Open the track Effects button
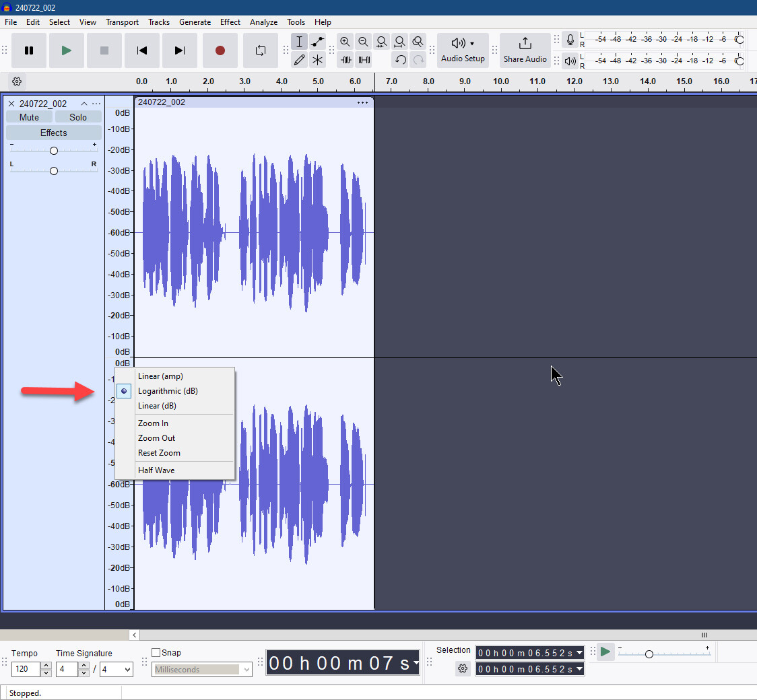 [x=54, y=133]
